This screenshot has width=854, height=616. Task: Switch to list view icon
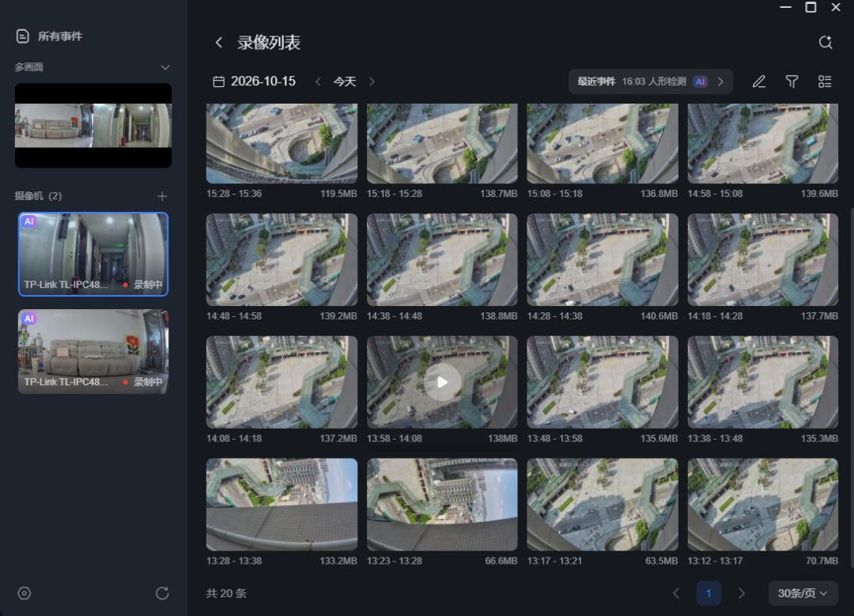click(x=825, y=81)
